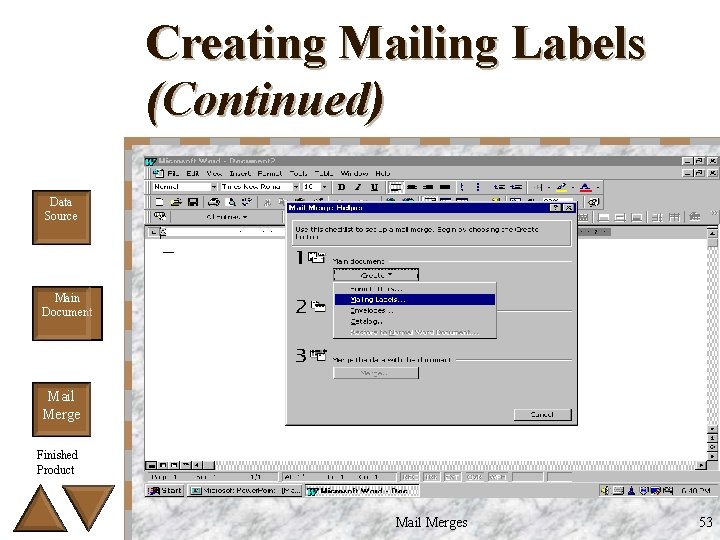This screenshot has width=720, height=540.
Task: Open the Help menu
Action: [382, 174]
